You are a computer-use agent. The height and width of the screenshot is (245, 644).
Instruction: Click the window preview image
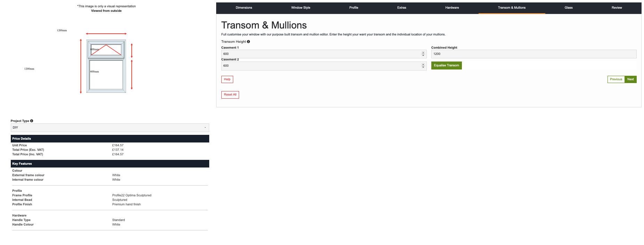point(106,66)
